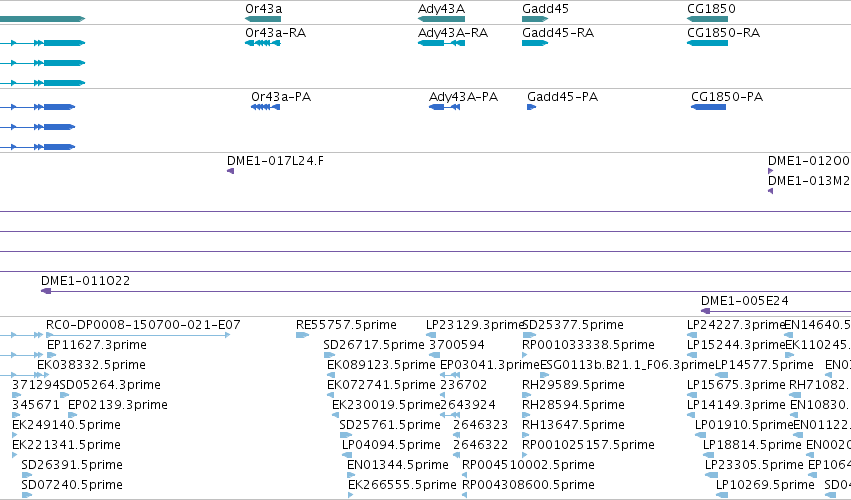Screen dimensions: 851x500
Task: Click the EP03041.3prime label
Action: (x=489, y=365)
